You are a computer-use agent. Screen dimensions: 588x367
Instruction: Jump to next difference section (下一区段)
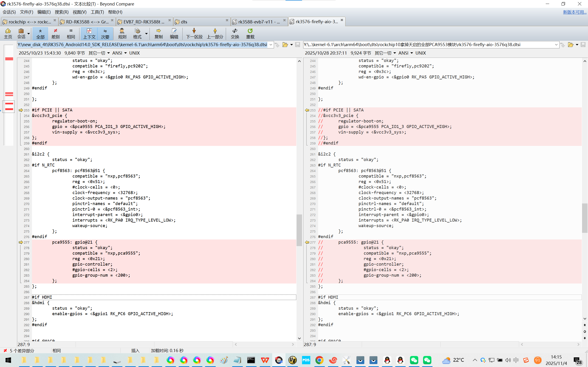click(x=194, y=33)
